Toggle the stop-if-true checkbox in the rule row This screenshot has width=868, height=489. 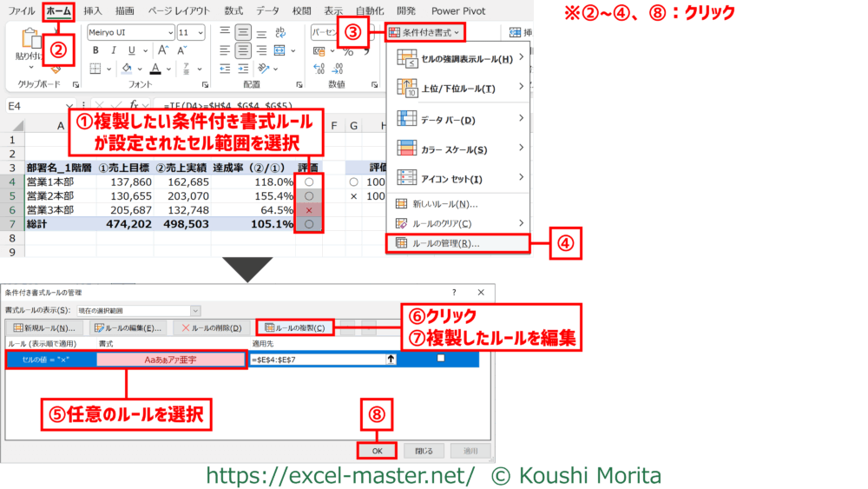pyautogui.click(x=441, y=358)
